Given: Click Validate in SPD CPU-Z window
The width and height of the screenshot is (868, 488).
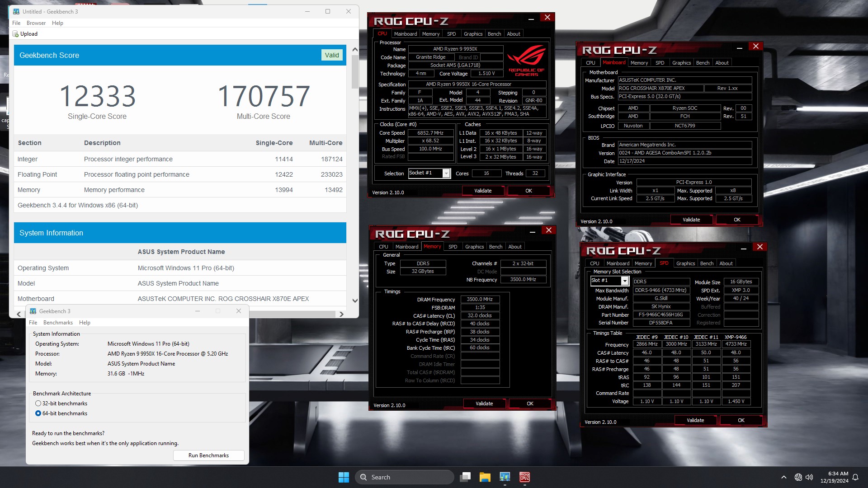Looking at the screenshot, I should coord(695,420).
